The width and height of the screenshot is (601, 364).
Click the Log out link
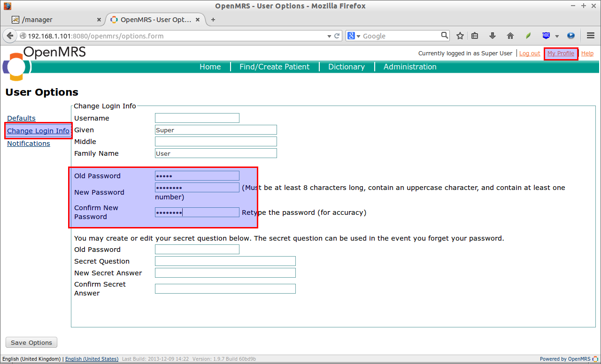click(x=530, y=53)
